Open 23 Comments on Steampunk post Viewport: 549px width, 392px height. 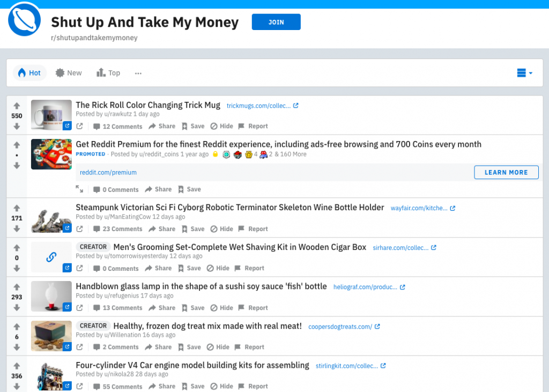coord(117,229)
